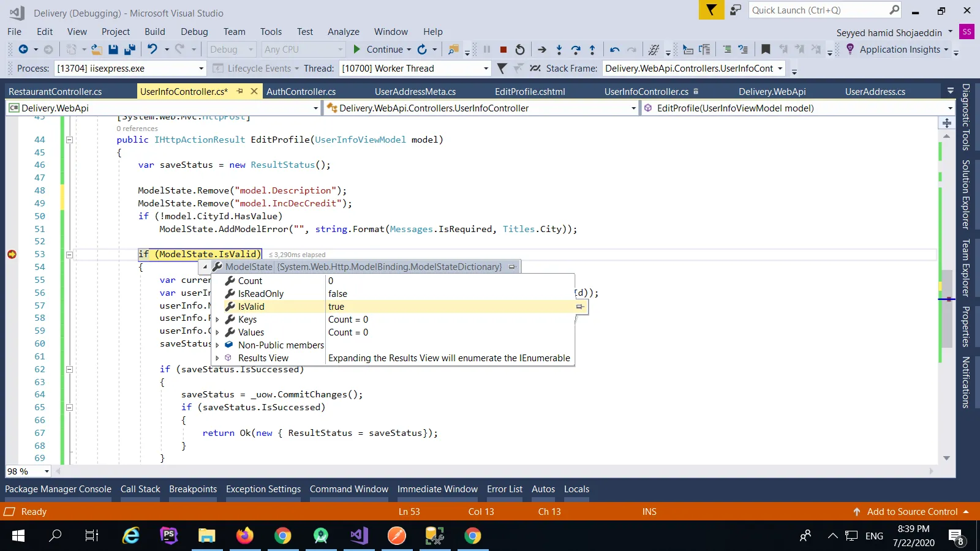Screen dimensions: 980x551
Task: Click the Step Into arrow icon
Action: [559, 50]
